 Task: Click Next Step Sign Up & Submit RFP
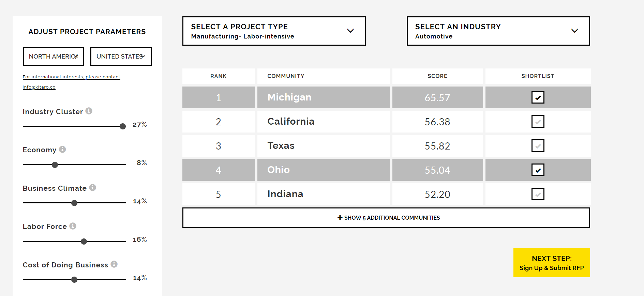coord(551,263)
